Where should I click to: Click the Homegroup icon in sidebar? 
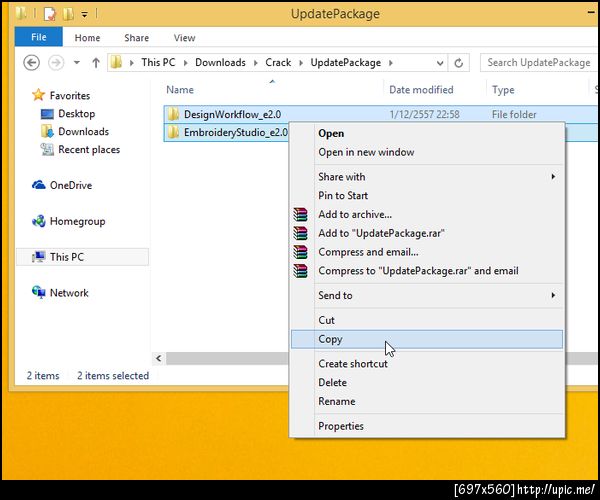[x=39, y=221]
